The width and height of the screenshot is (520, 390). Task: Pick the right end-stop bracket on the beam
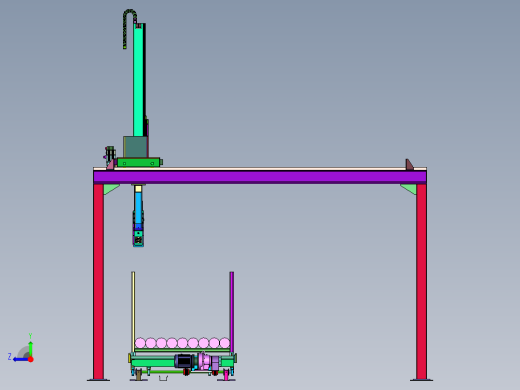[x=409, y=164]
